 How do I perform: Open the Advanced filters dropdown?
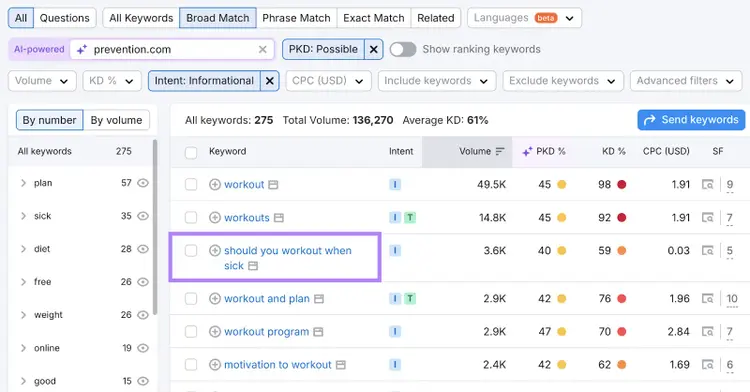tap(686, 81)
